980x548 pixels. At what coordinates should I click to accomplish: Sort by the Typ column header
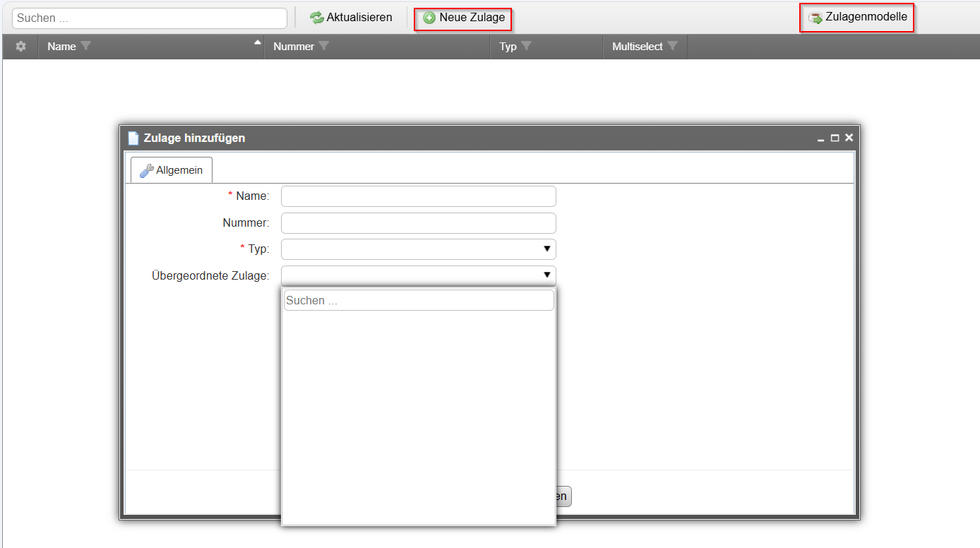[508, 47]
